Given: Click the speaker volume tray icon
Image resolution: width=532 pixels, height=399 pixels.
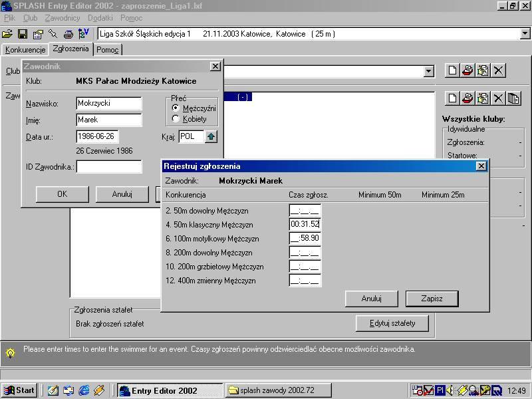Looking at the screenshot, I should [x=450, y=390].
